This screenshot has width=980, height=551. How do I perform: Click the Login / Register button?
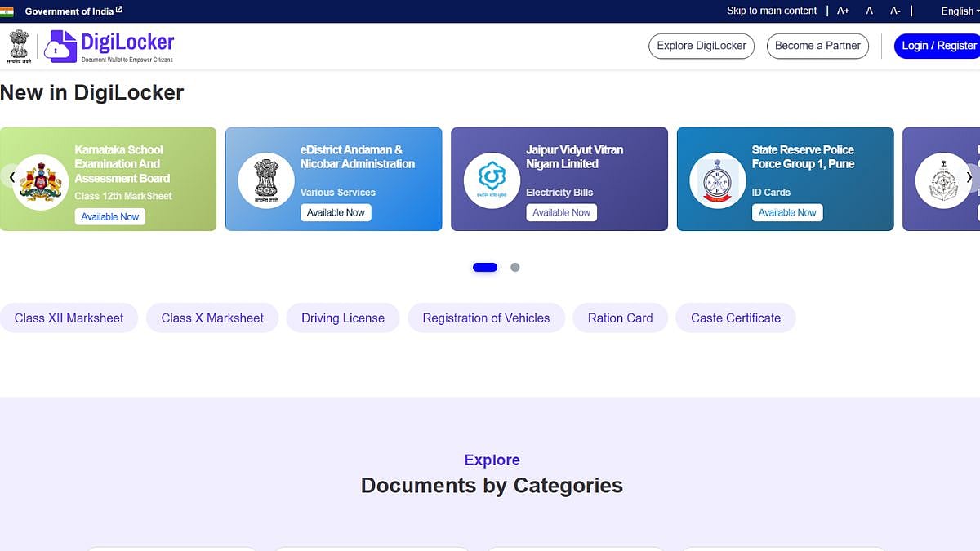(x=938, y=46)
